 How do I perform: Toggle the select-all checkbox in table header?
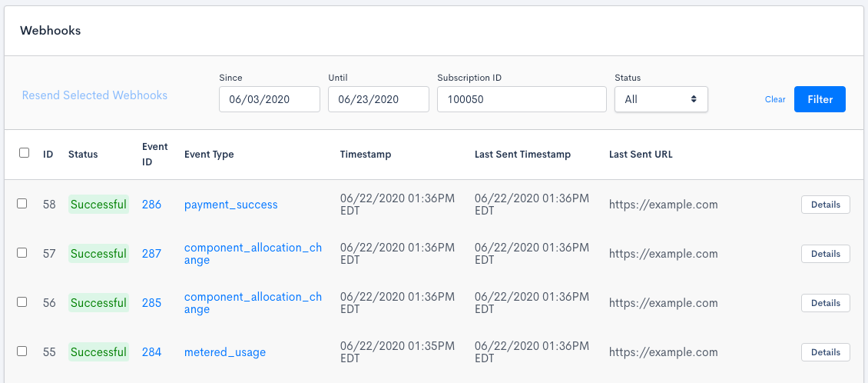(x=24, y=153)
